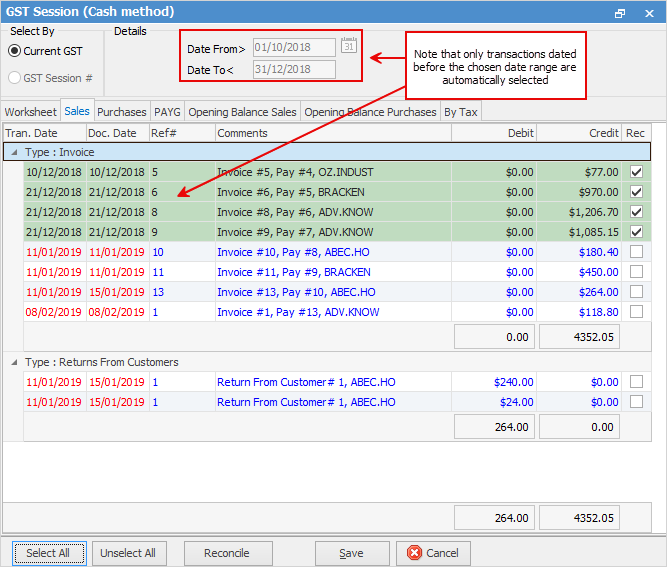Open the Purchases tab

[x=122, y=112]
